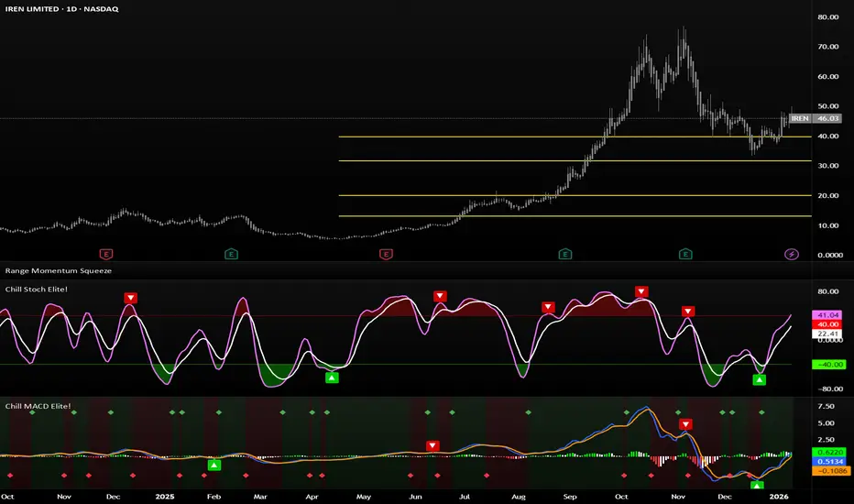The height and width of the screenshot is (504, 854).
Task: Select the yellow horizontal line at 40.00
Action: [575, 137]
